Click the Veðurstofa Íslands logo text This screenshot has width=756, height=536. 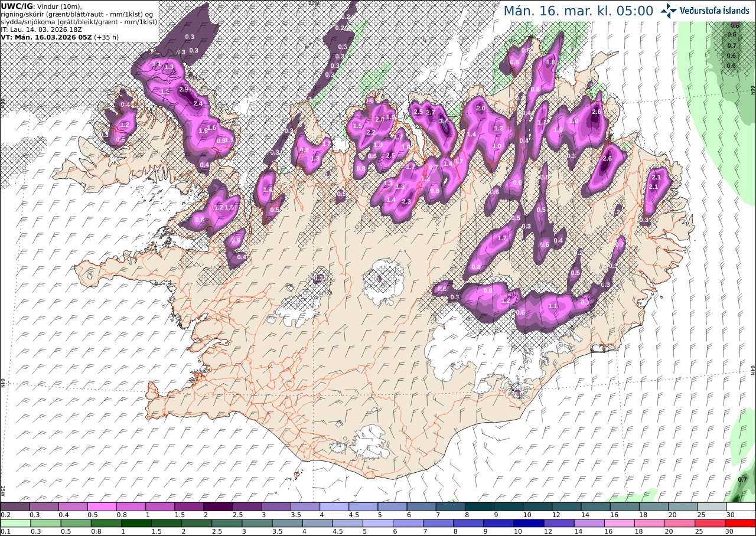pos(715,11)
